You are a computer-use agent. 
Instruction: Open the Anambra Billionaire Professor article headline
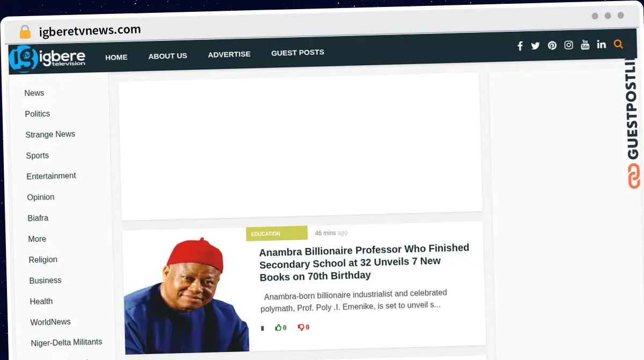364,262
